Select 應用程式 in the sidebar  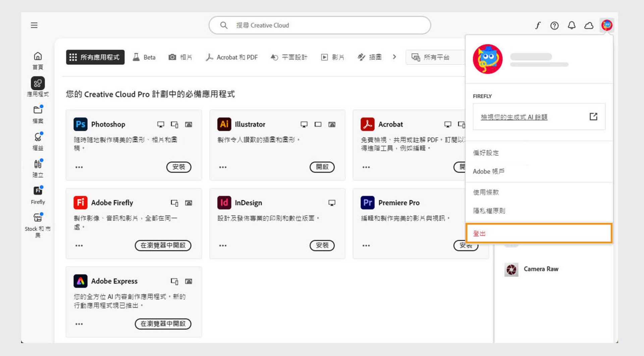[x=38, y=87]
